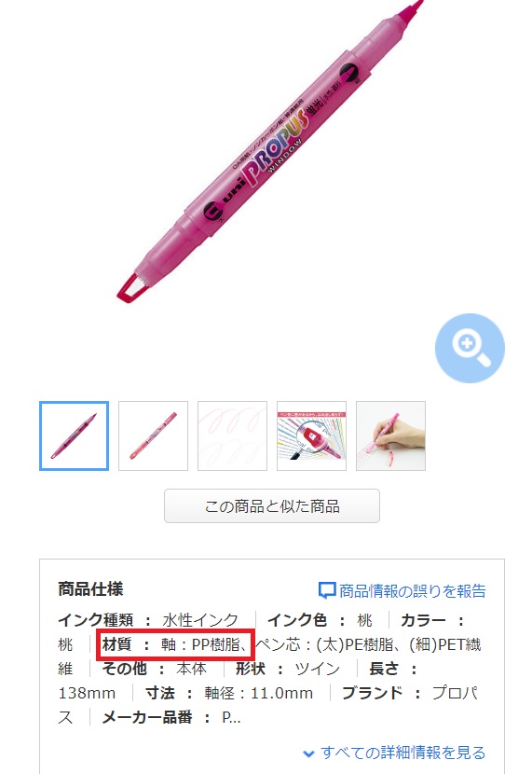Click the インク種類 水性インク spec
The width and height of the screenshot is (532, 774).
click(148, 619)
